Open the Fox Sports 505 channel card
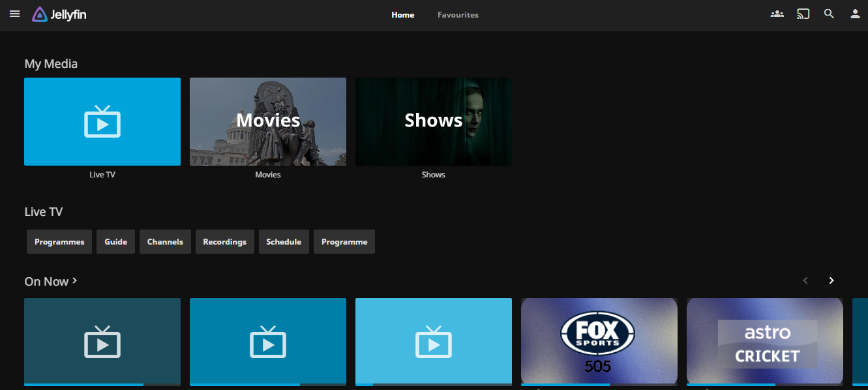This screenshot has width=868, height=390. (x=599, y=342)
